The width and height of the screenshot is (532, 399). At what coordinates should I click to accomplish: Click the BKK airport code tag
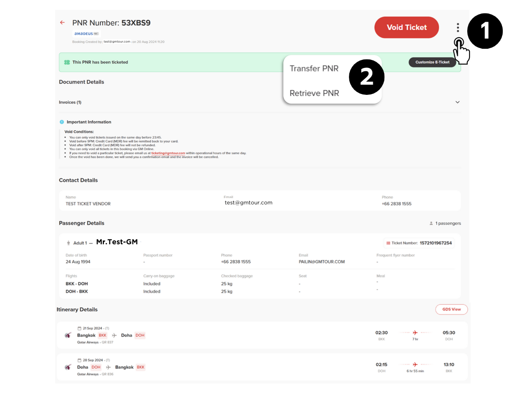click(x=102, y=335)
